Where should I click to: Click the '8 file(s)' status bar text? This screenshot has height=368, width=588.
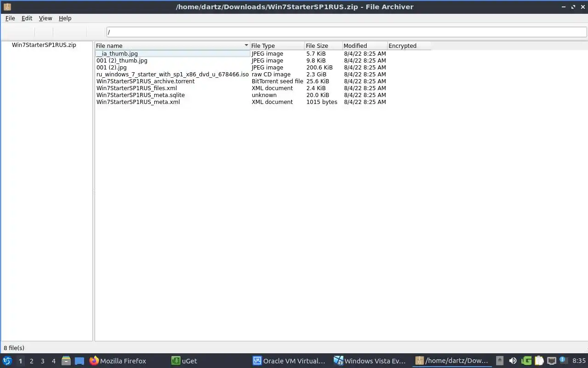(14, 348)
